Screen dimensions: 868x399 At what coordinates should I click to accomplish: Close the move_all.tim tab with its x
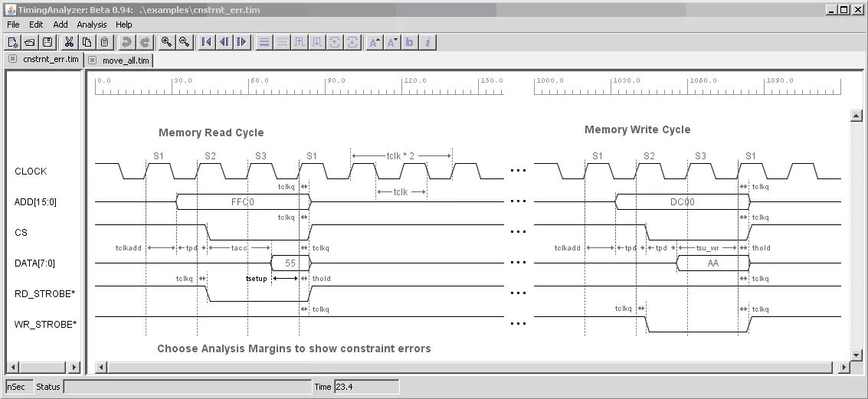tap(93, 61)
